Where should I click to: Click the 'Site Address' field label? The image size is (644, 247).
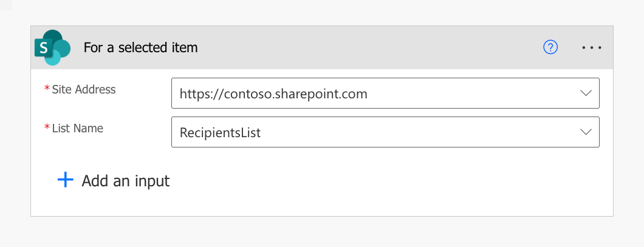tap(84, 89)
